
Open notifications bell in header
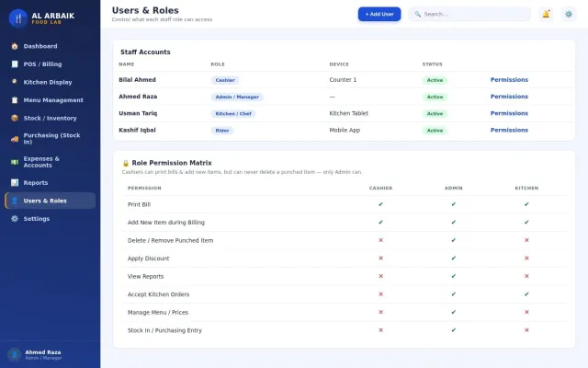click(x=546, y=15)
